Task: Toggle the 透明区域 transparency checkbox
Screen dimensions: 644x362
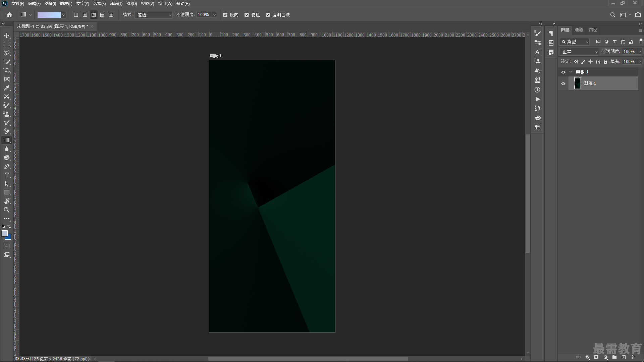Action: click(268, 15)
